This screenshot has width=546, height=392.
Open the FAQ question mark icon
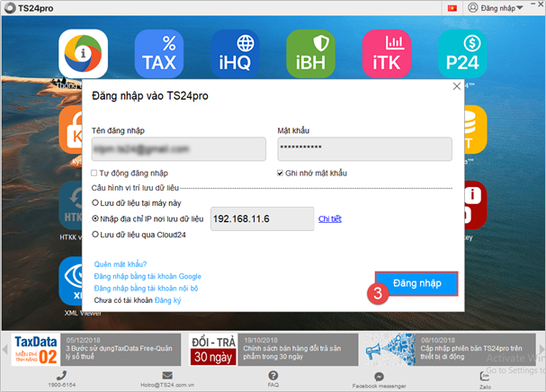pyautogui.click(x=273, y=375)
